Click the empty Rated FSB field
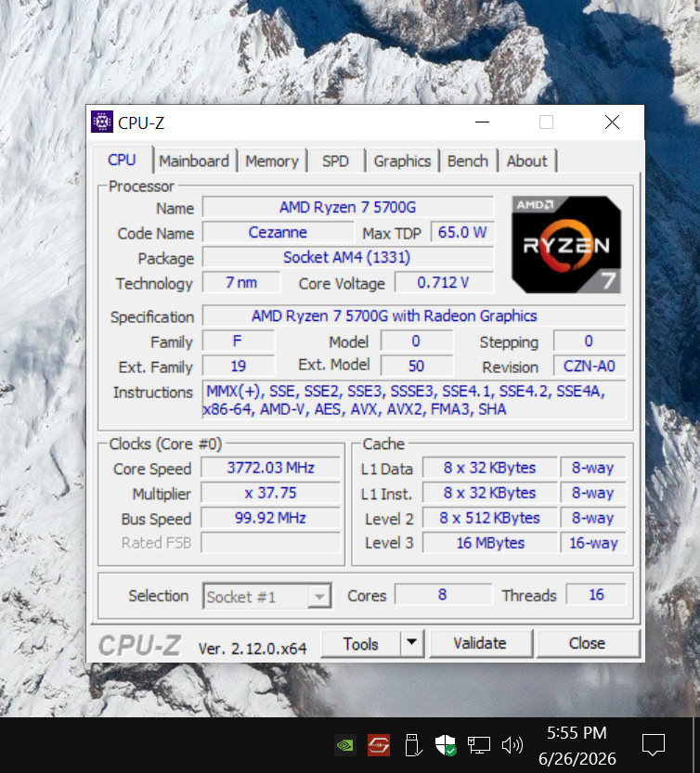The image size is (700, 773). (270, 543)
